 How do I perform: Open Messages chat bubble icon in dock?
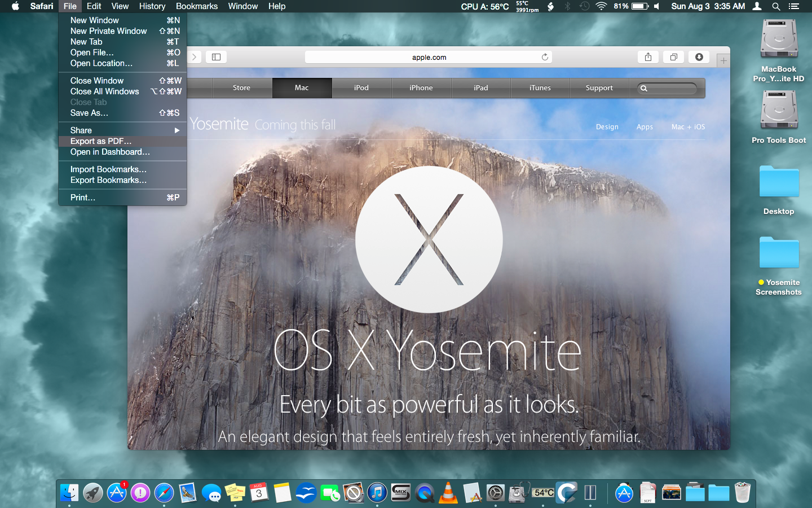(211, 493)
